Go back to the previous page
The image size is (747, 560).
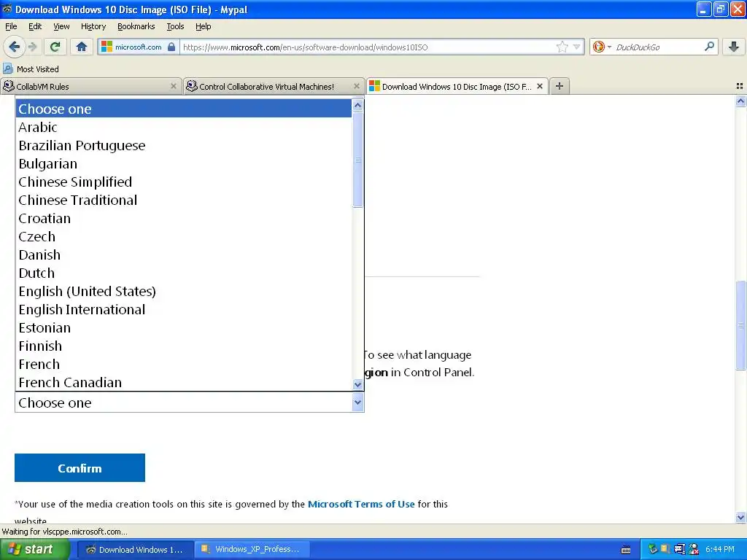14,47
